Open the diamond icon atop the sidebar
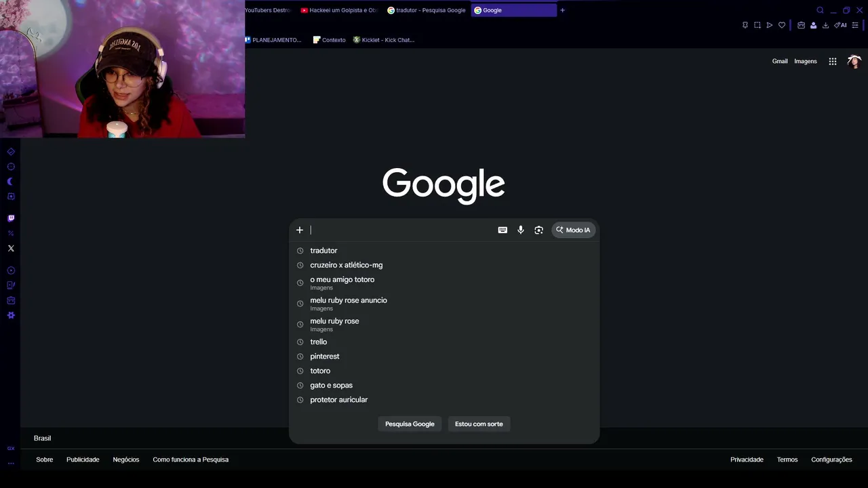This screenshot has width=868, height=488. [x=11, y=152]
